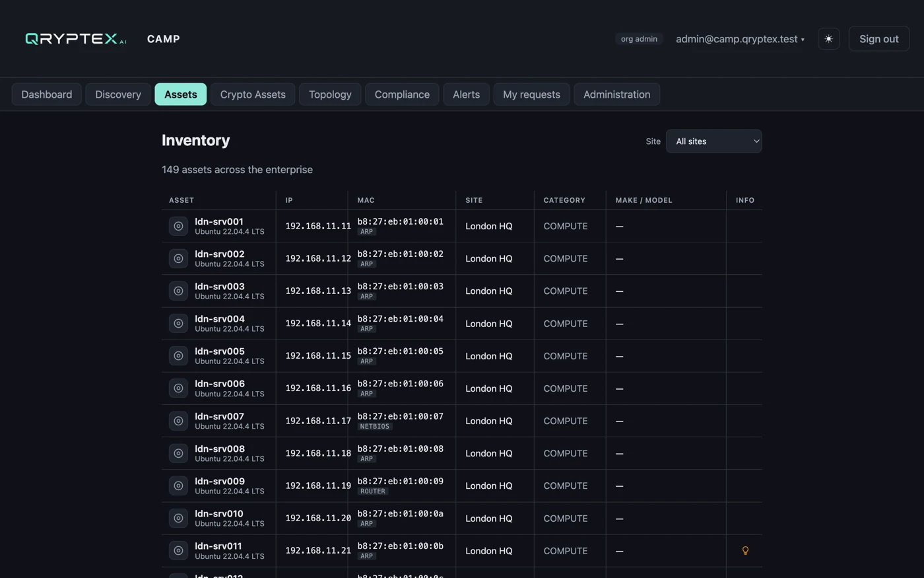Click MAC address b8:27:eb:01:00:03
Image resolution: width=924 pixels, height=578 pixels.
coord(401,286)
